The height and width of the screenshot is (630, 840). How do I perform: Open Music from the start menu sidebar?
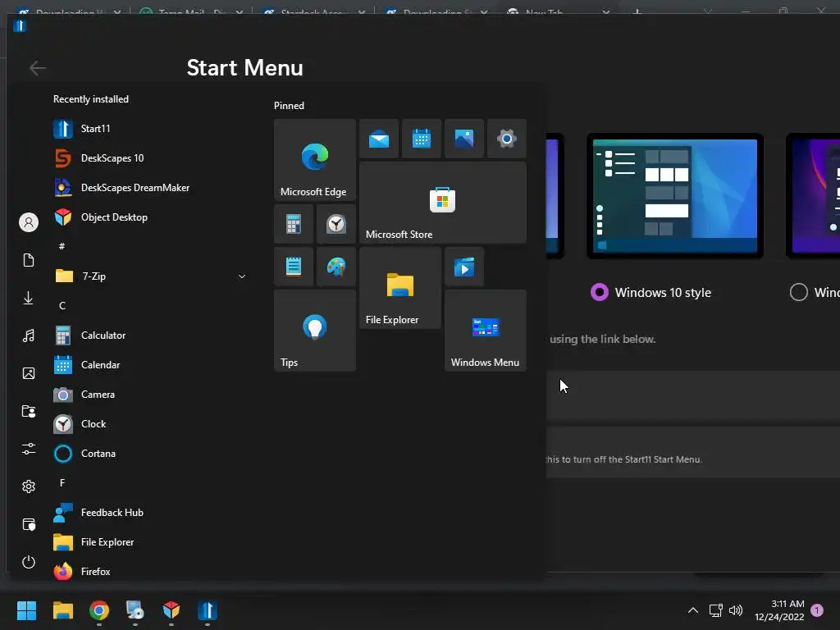click(29, 336)
